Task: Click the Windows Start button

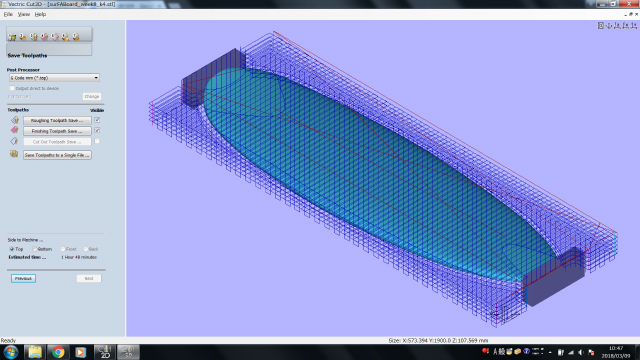Action: click(11, 352)
